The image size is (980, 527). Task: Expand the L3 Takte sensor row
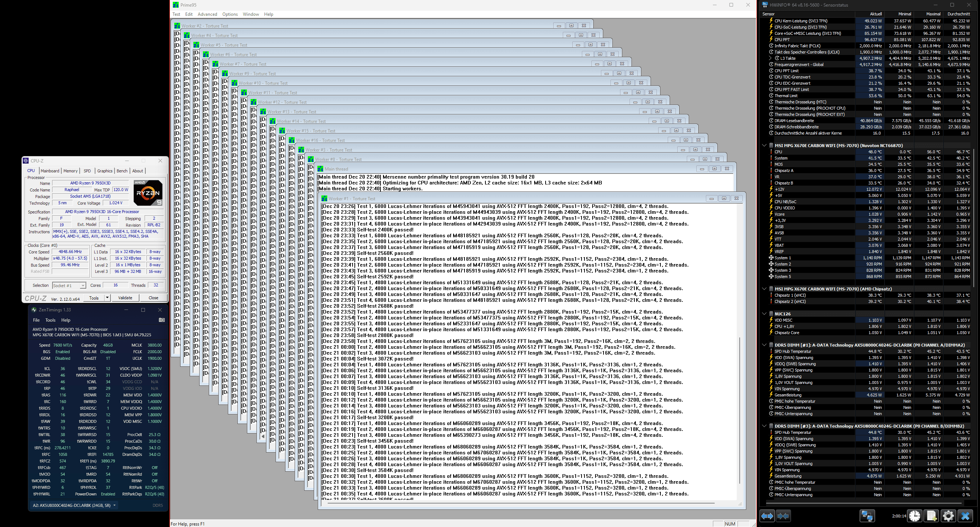pyautogui.click(x=770, y=58)
